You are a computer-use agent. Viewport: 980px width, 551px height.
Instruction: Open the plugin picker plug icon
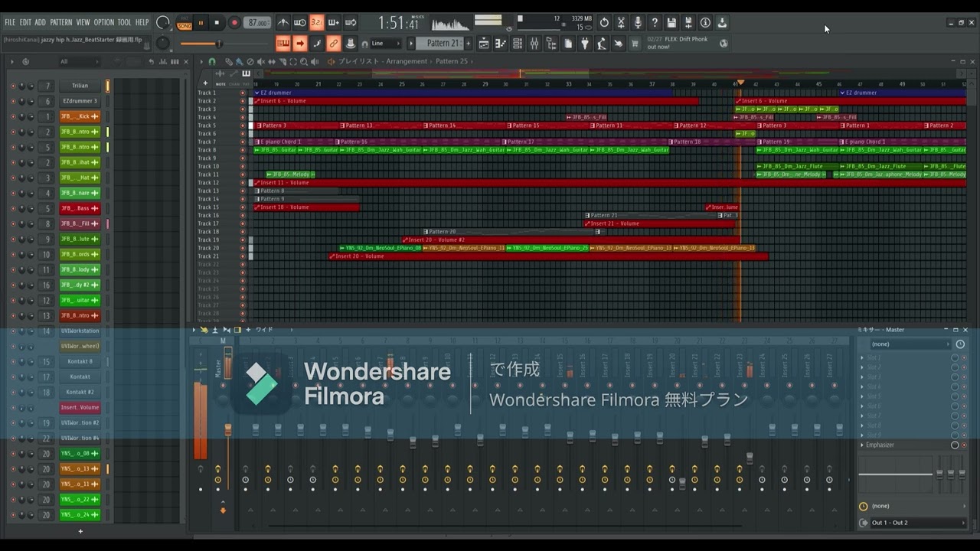click(585, 44)
